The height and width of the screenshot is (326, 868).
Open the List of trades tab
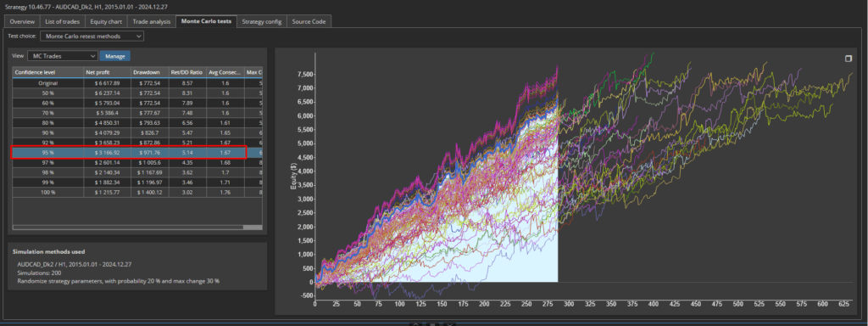pyautogui.click(x=62, y=21)
